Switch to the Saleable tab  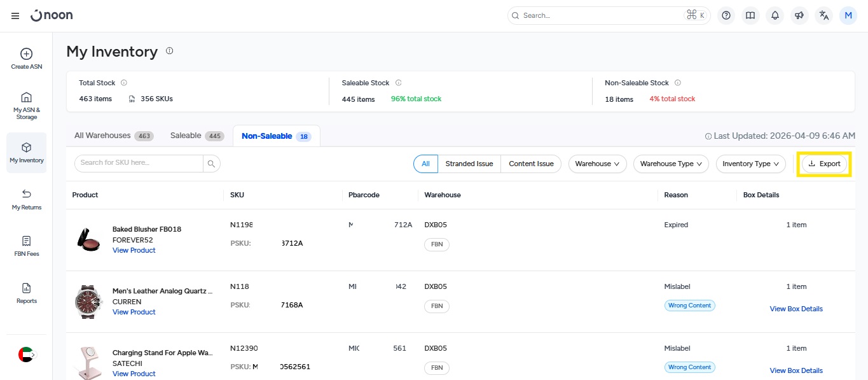196,136
